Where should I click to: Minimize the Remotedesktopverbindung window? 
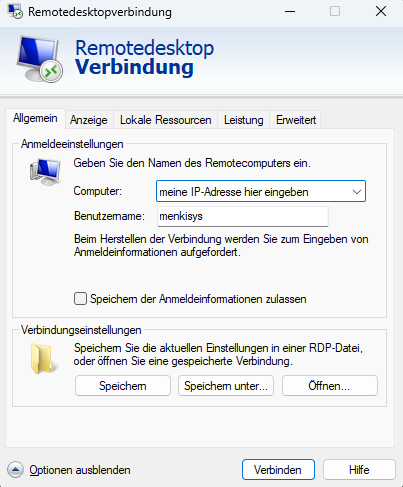coord(290,12)
